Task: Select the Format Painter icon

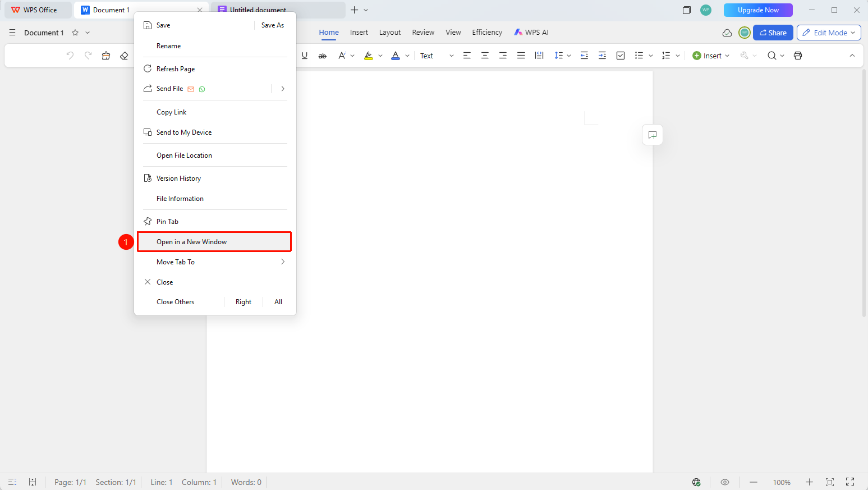Action: click(x=106, y=56)
